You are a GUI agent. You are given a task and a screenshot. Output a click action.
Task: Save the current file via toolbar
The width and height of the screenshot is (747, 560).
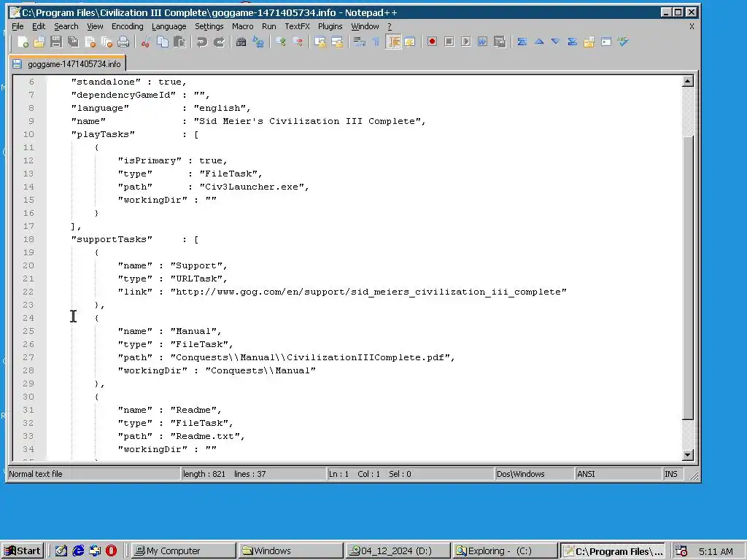(56, 42)
